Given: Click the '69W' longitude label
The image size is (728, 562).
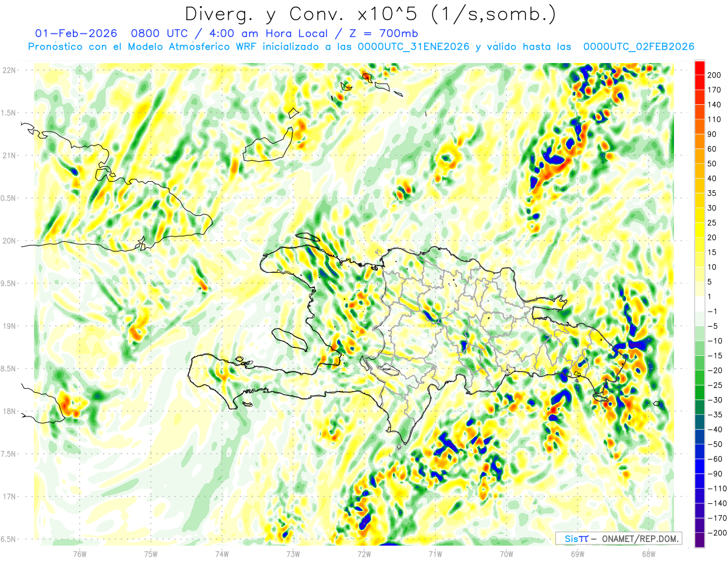Looking at the screenshot, I should pyautogui.click(x=578, y=554).
